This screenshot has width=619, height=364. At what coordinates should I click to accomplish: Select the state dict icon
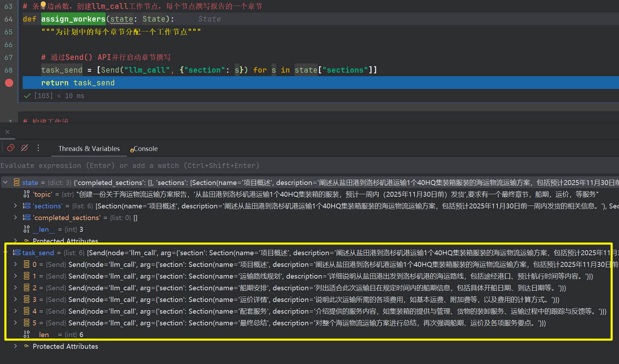coord(17,183)
